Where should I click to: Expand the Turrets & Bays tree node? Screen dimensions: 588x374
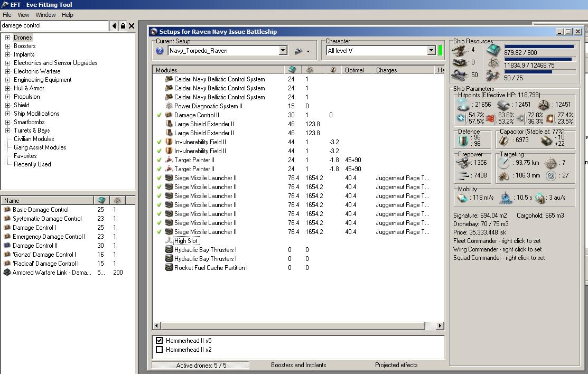coord(7,130)
